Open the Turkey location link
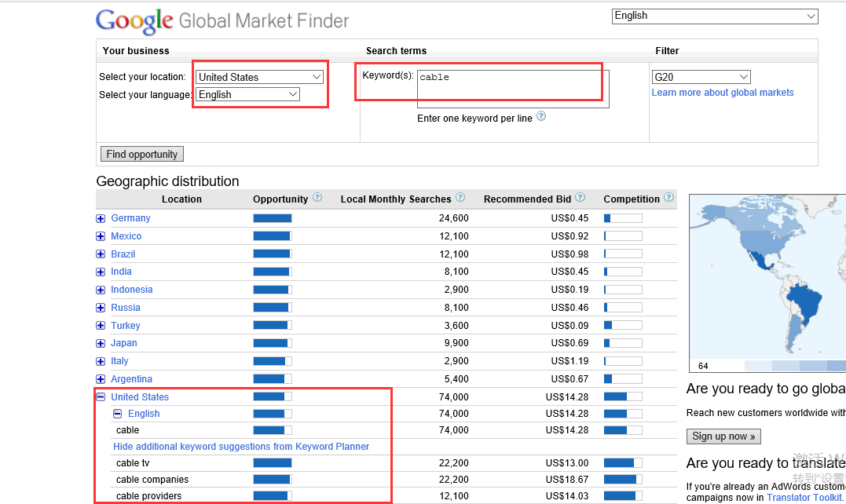 pos(126,326)
